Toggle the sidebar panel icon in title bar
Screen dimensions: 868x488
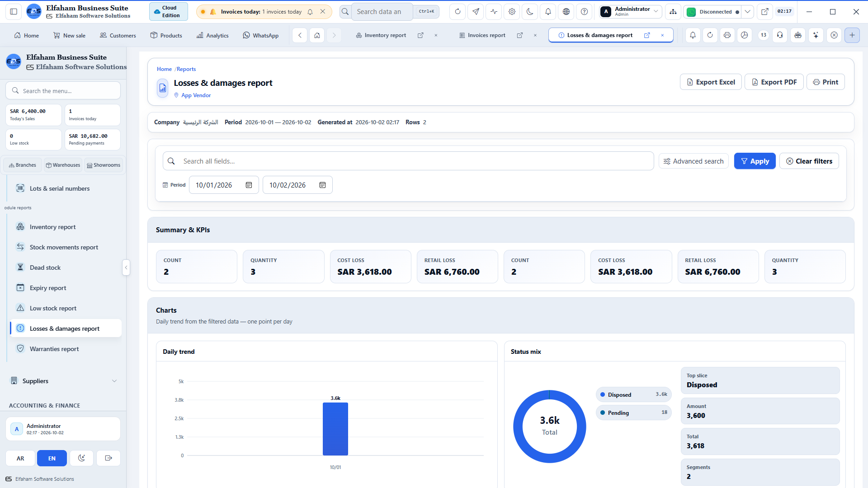(14, 12)
